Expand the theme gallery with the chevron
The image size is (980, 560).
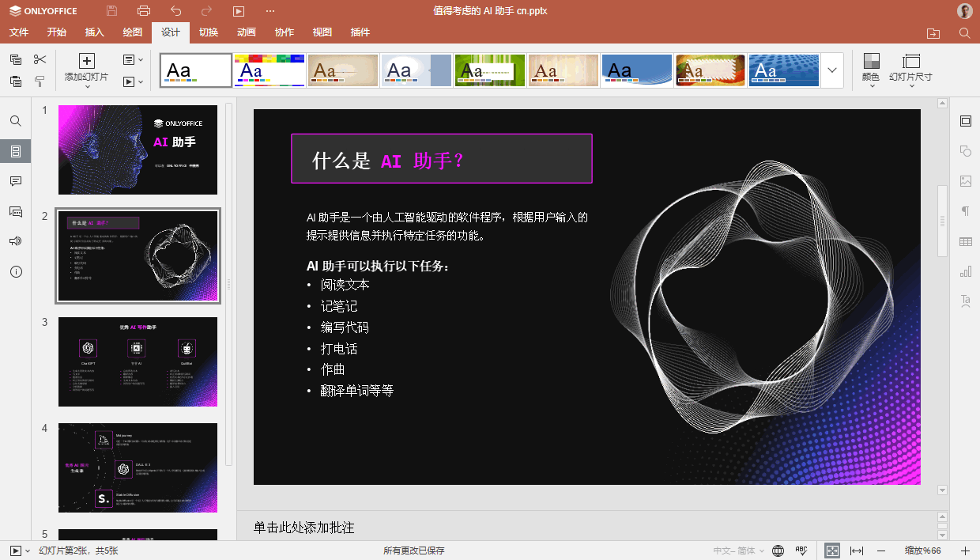(x=831, y=70)
